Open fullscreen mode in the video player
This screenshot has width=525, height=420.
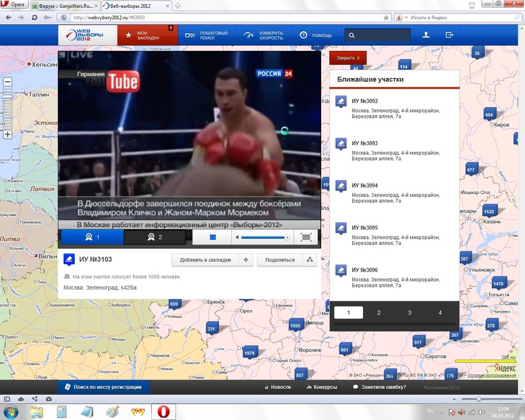306,237
